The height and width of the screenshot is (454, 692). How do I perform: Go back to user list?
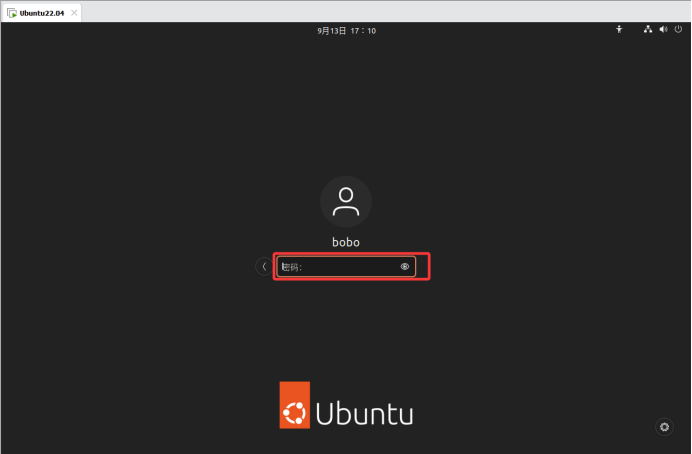(x=264, y=266)
